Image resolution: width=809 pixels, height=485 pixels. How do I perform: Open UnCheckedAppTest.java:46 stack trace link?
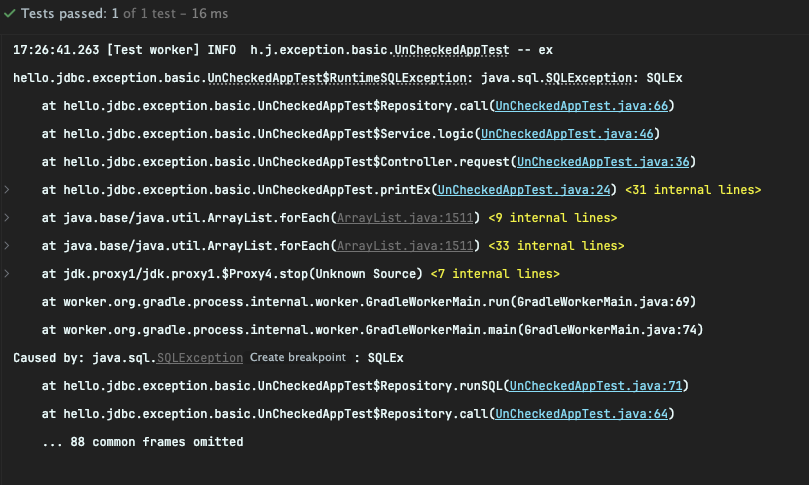tap(567, 134)
